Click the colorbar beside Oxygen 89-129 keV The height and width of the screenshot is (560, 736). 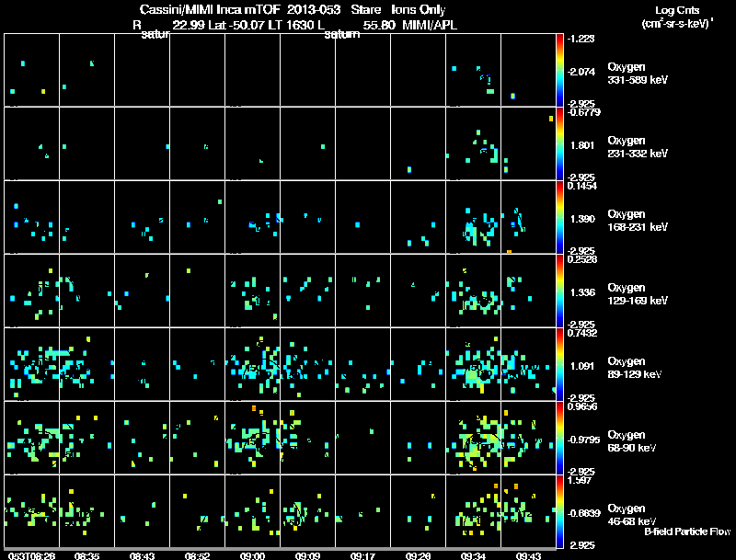coord(559,364)
